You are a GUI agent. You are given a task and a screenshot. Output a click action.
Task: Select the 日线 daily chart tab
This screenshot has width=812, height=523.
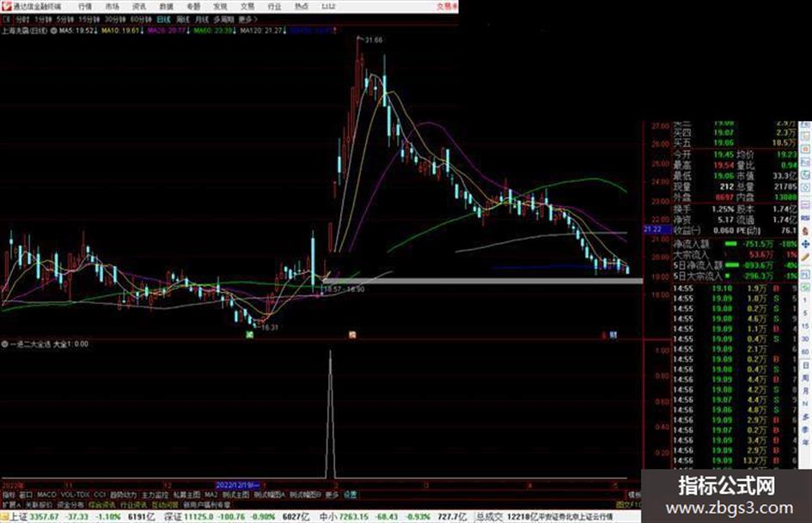163,19
